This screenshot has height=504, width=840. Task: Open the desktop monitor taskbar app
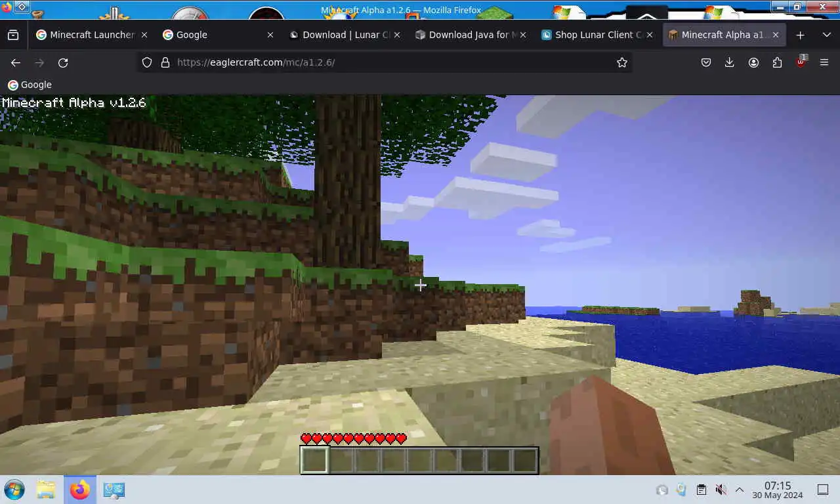click(x=114, y=490)
